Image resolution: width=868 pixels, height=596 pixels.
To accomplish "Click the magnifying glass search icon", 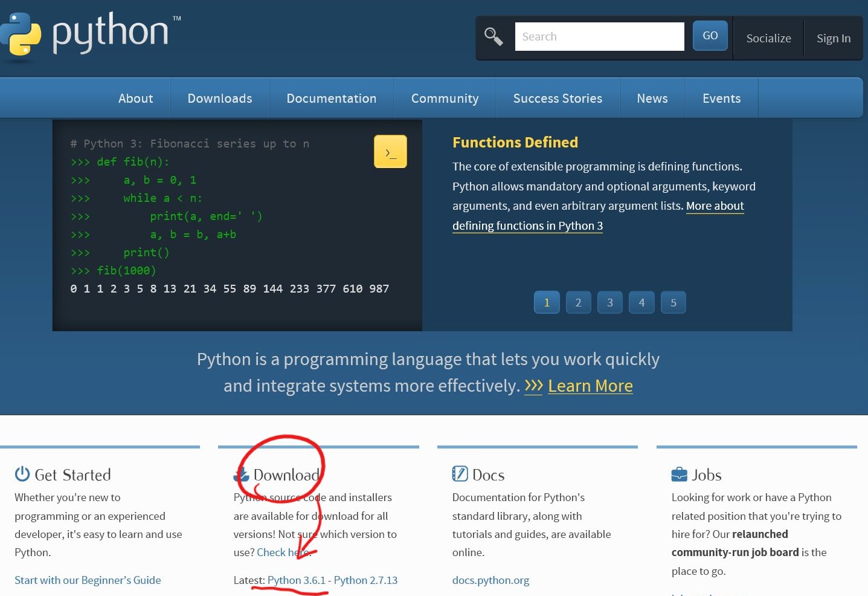I will (x=493, y=37).
